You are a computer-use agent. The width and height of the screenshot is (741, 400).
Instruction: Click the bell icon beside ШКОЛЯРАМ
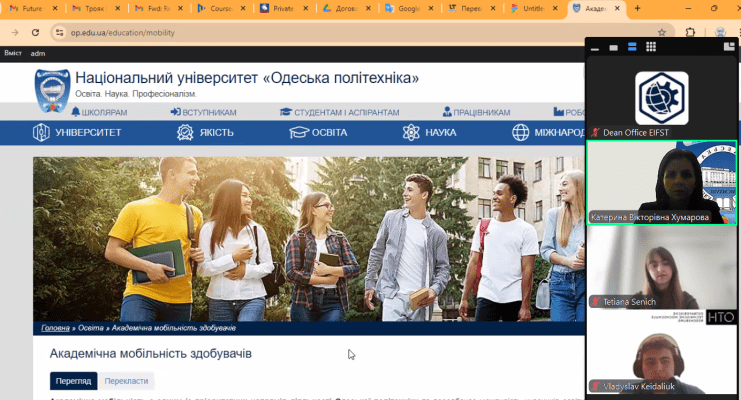click(76, 112)
